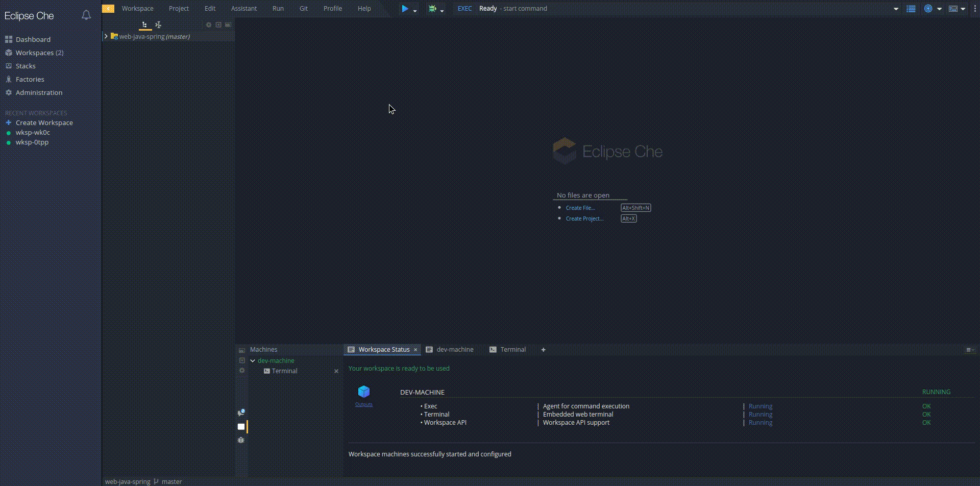Open the Git menu

304,8
